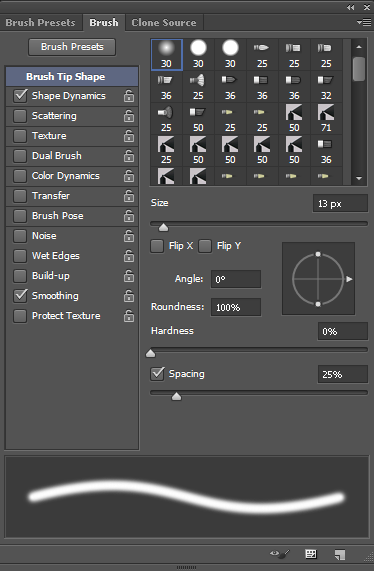Disable the Smoothing checkbox
Image resolution: width=374 pixels, height=571 pixels.
pyautogui.click(x=20, y=296)
